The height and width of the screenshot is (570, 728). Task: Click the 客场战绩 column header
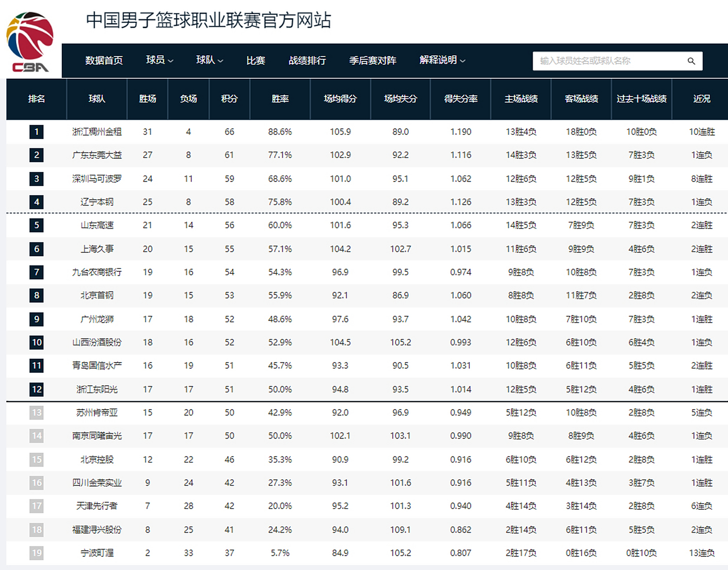(582, 99)
